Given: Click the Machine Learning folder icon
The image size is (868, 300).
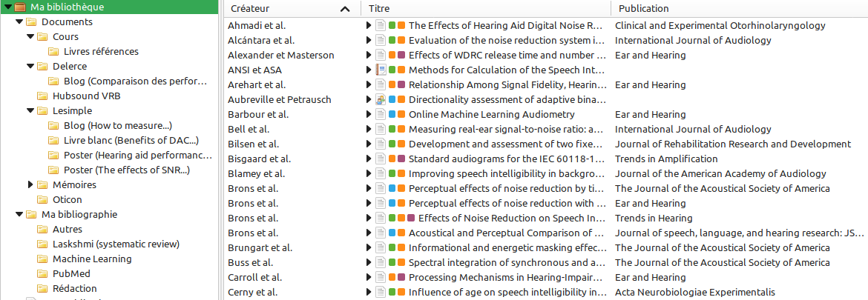Looking at the screenshot, I should click(42, 259).
